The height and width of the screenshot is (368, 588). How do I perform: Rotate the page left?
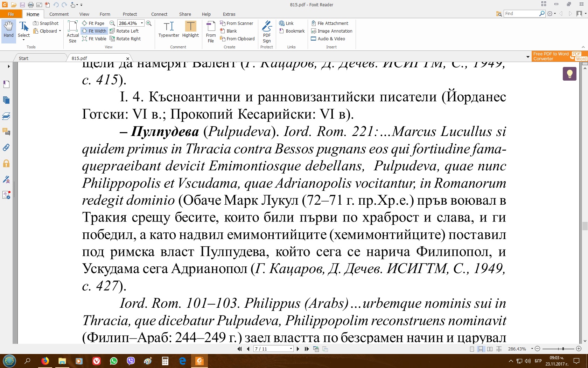click(x=124, y=31)
